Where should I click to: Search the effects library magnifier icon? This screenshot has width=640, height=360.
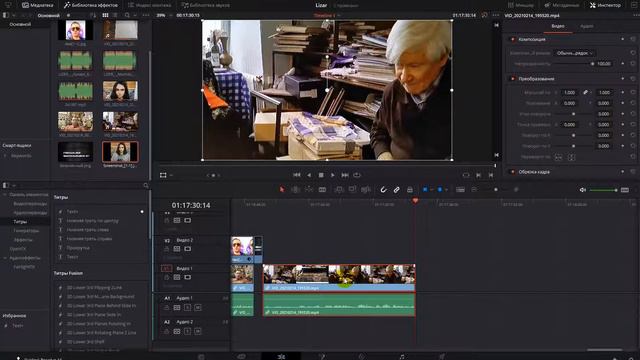click(146, 185)
